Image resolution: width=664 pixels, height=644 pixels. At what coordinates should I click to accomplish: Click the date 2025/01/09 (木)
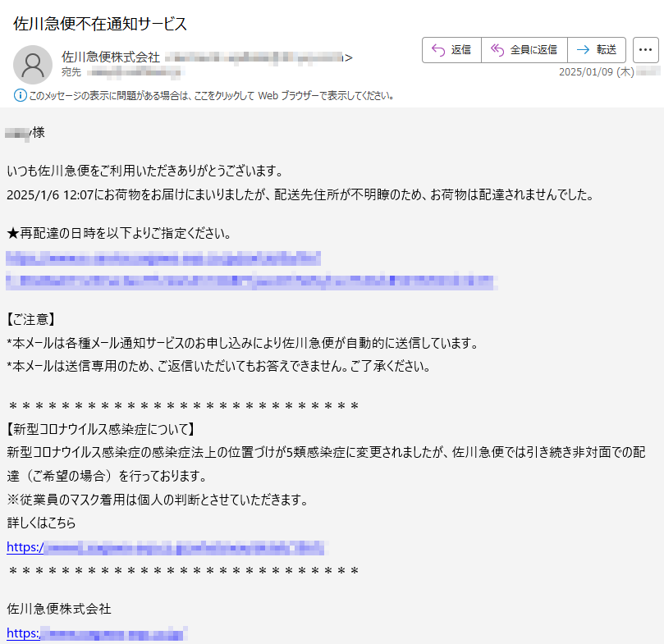click(x=596, y=71)
